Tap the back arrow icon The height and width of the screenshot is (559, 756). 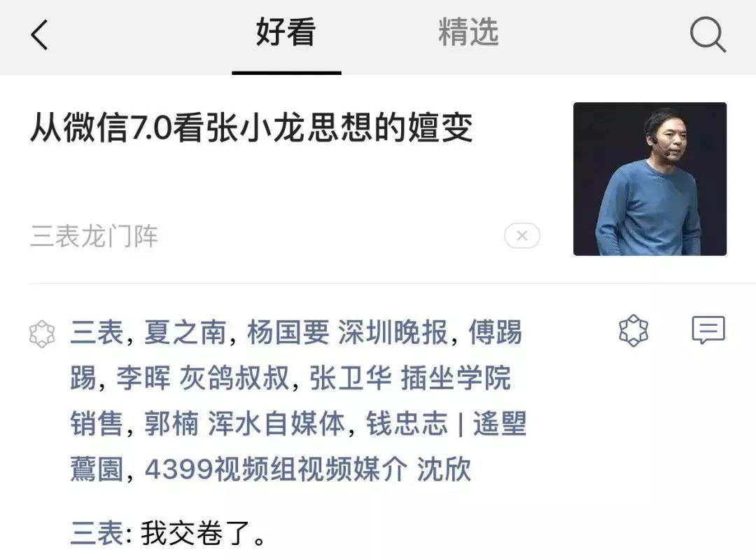39,35
